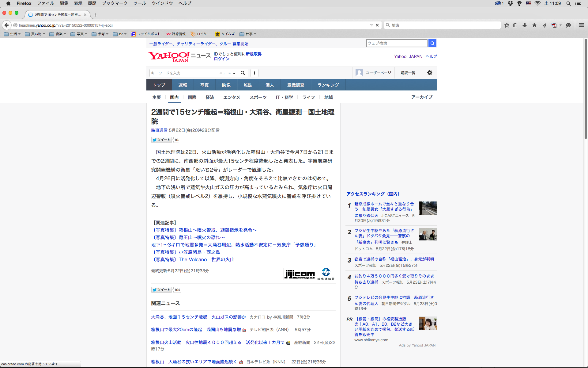
Task: Open the 時事通信 source link
Action: pyautogui.click(x=159, y=130)
